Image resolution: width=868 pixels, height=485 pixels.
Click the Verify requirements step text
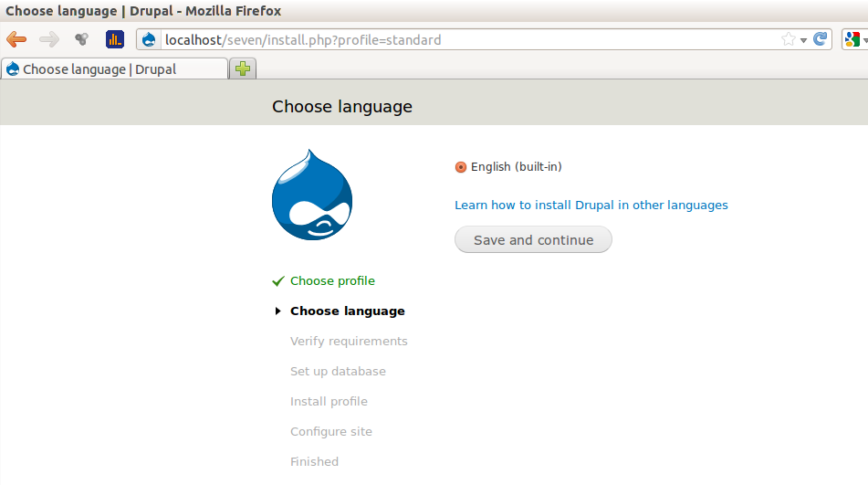point(349,342)
